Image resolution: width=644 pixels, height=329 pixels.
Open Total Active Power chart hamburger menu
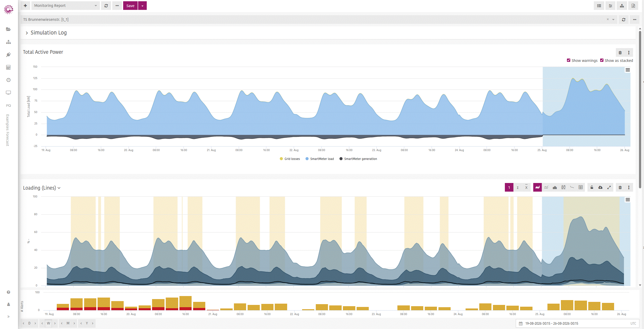point(628,70)
